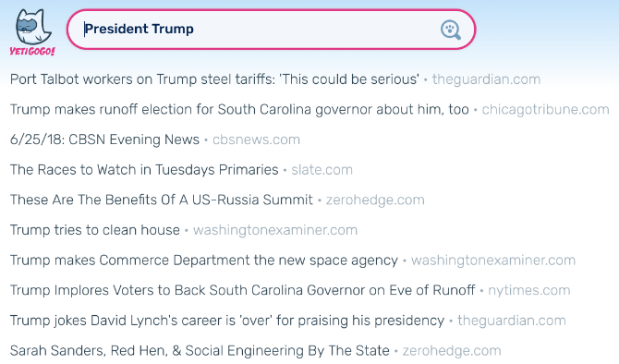
Task: Open the YetiGoGo cat logo
Action: tap(32, 32)
